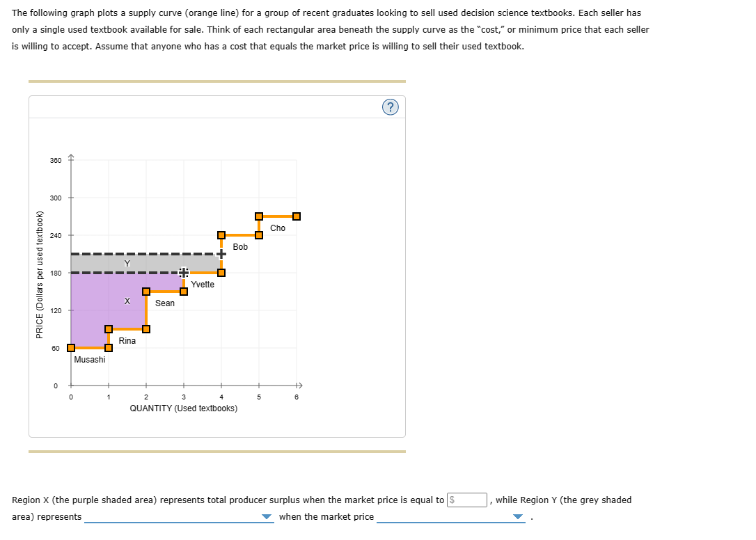Image resolution: width=756 pixels, height=540 pixels.
Task: Select Bob's step point on the curve
Action: pos(221,235)
